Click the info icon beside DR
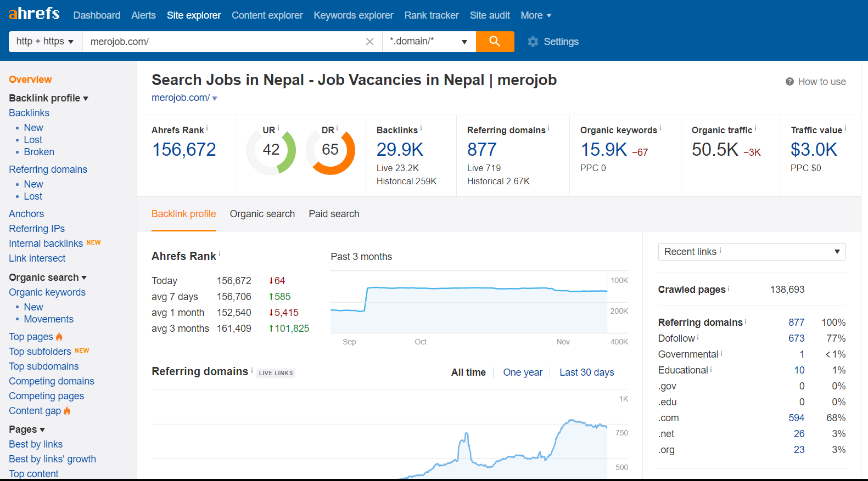 pos(337,128)
